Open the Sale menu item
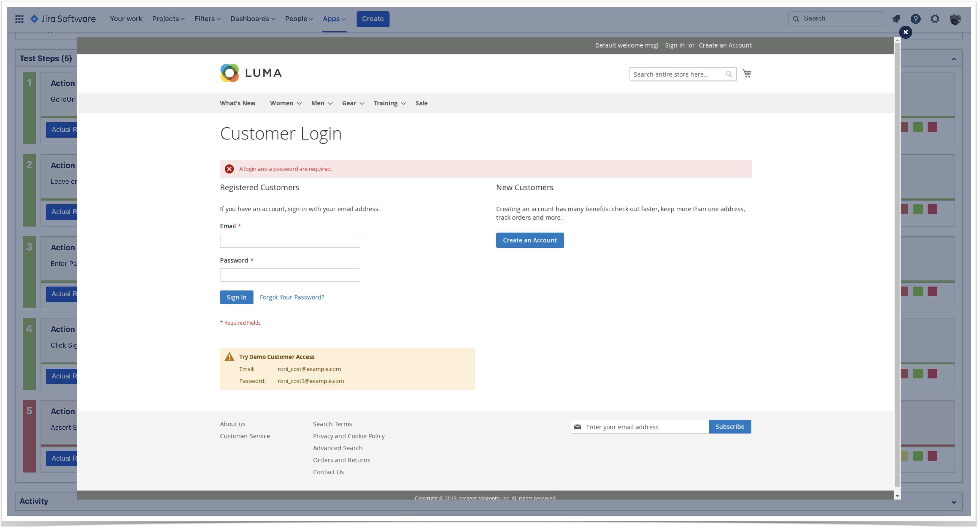Viewport: 980px width, 529px height. point(421,103)
